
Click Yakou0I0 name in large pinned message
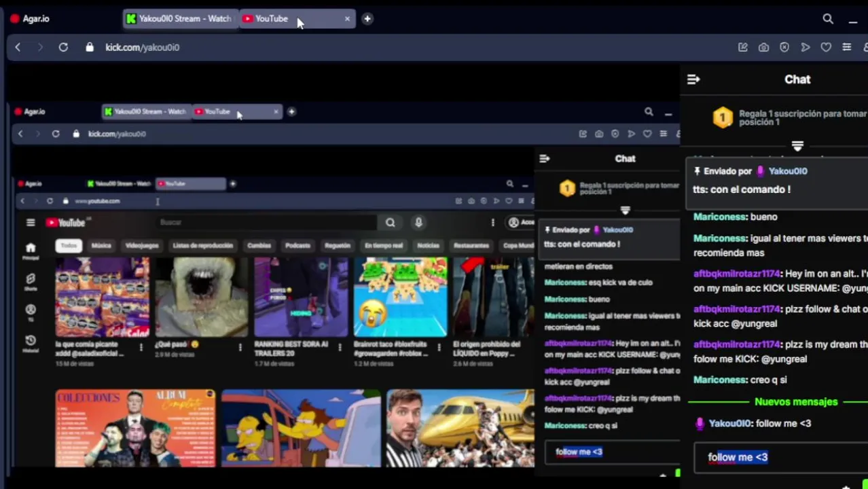(x=788, y=171)
